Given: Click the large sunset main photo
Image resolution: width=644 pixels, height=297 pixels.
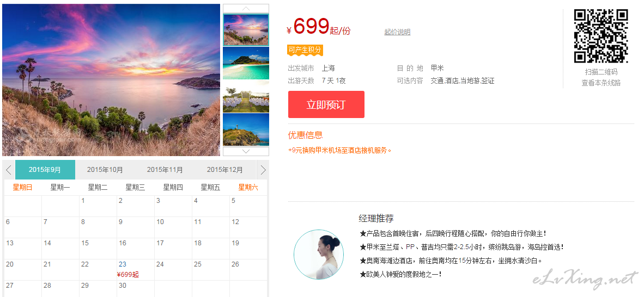Looking at the screenshot, I should click(x=111, y=80).
